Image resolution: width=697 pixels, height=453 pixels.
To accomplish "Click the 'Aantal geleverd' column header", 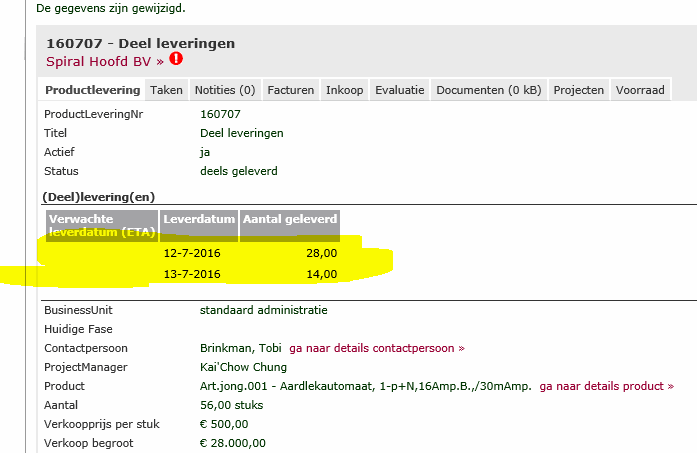I will pos(290,219).
